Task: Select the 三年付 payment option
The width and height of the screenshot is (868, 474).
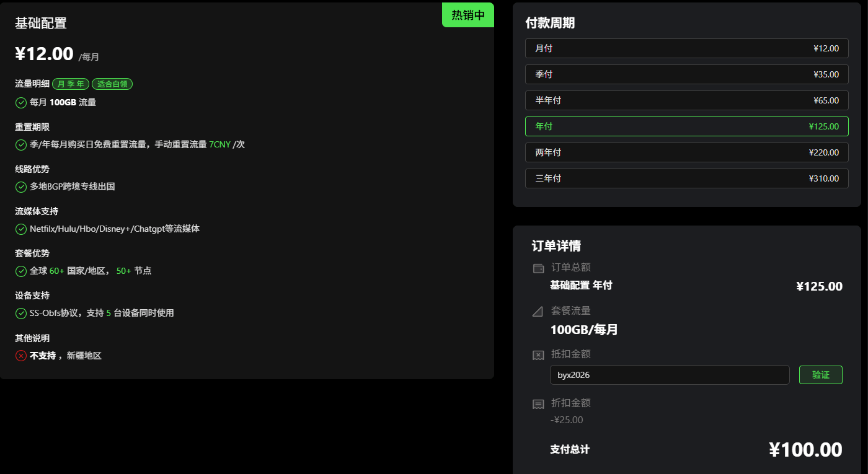Action: tap(686, 178)
